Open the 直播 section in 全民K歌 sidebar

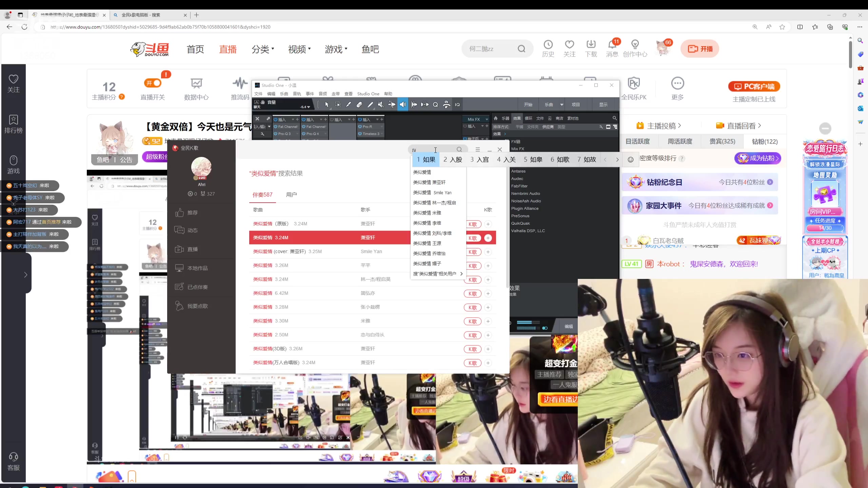click(192, 249)
